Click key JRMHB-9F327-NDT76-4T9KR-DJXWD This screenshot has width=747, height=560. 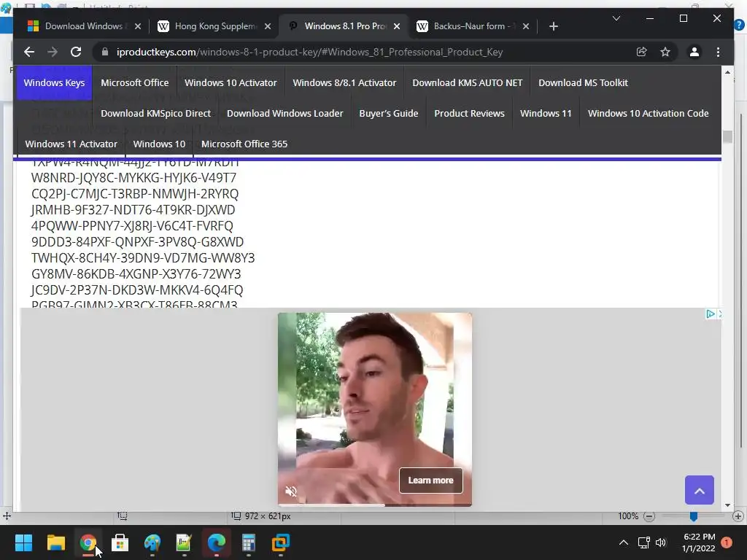[x=133, y=210]
